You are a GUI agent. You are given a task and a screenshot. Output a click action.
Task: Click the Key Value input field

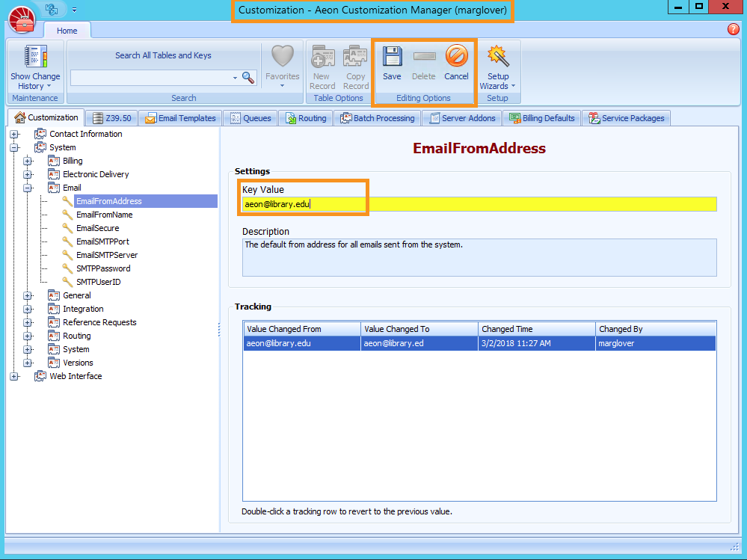pos(479,204)
